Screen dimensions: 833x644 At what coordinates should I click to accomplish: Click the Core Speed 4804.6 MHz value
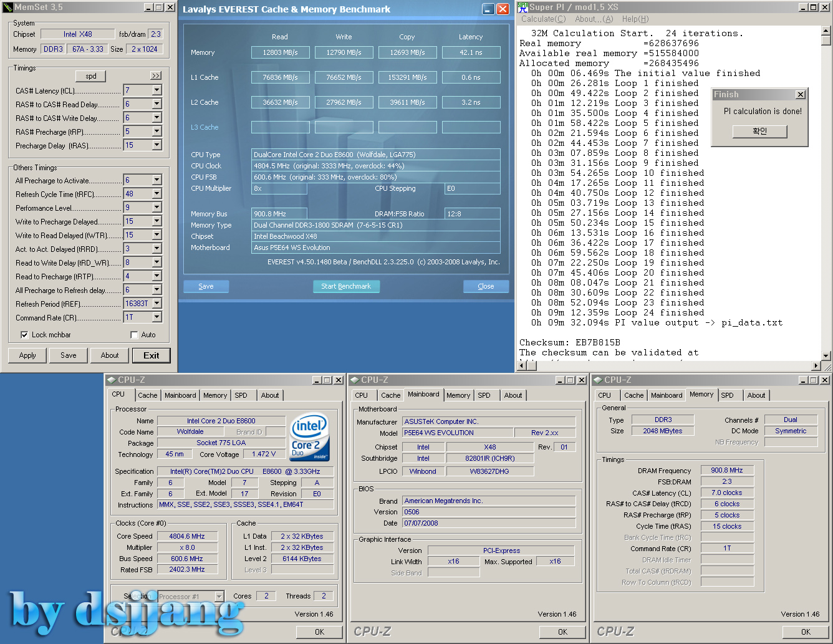pos(187,536)
